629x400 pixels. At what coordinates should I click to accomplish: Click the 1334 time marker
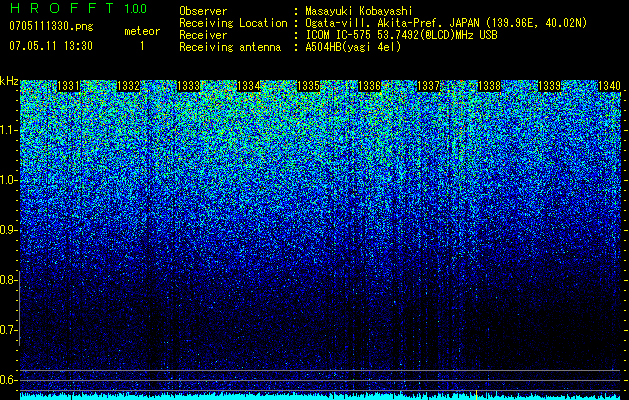[249, 86]
